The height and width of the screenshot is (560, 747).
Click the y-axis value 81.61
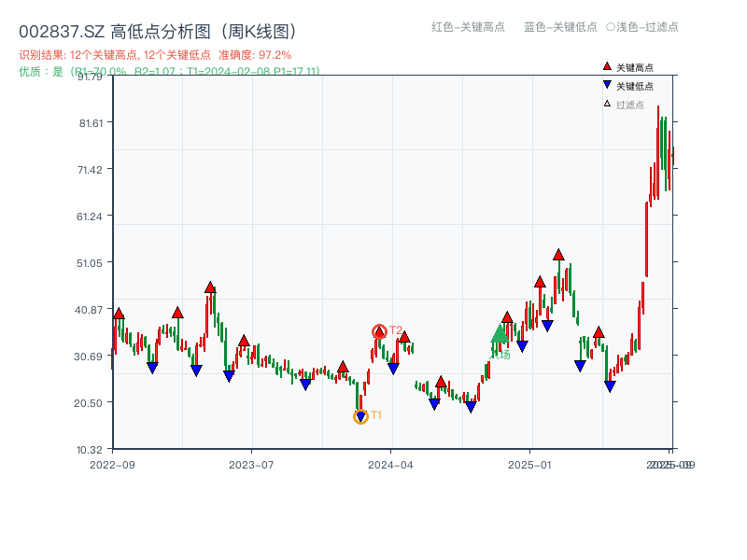[x=91, y=123]
